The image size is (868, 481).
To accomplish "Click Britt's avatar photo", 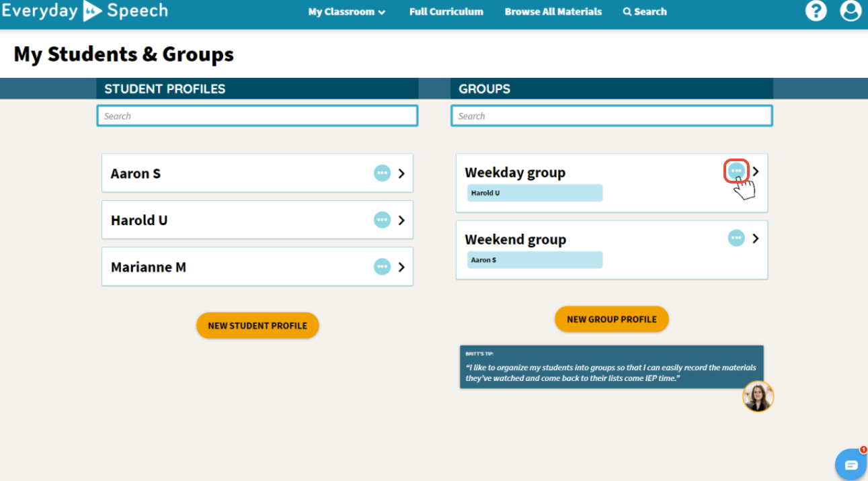I will [x=758, y=396].
